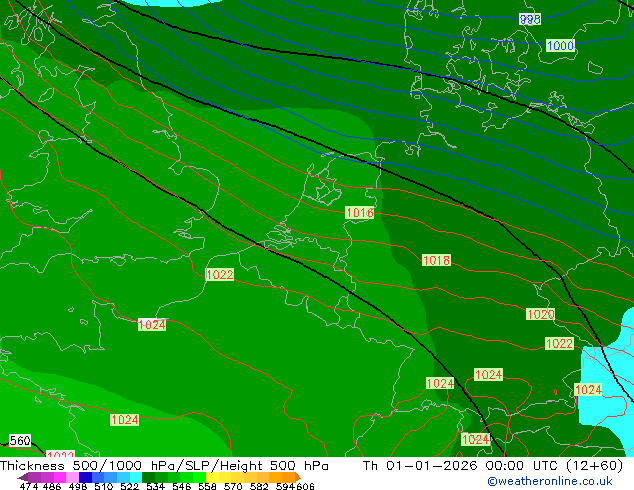Click the 1018 isobar label
Viewport: 634px width, 490px height.
[436, 260]
